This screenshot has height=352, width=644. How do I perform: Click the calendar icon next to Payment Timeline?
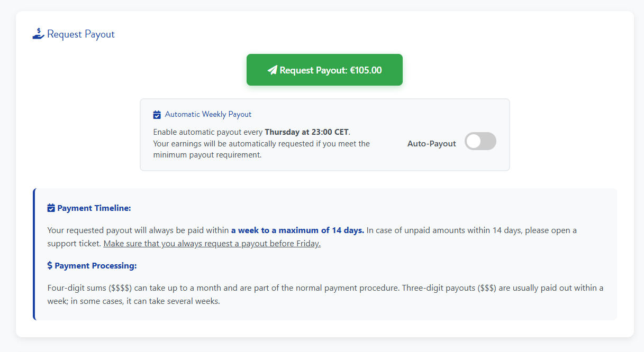click(50, 207)
